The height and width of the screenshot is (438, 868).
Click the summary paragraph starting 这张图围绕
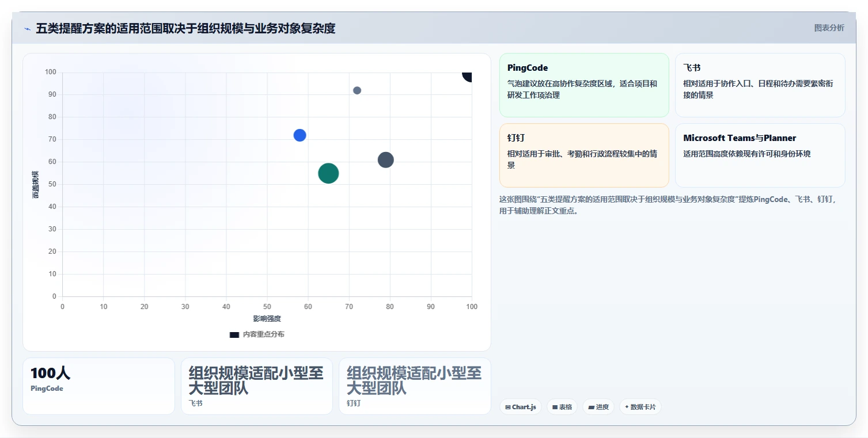pos(668,205)
